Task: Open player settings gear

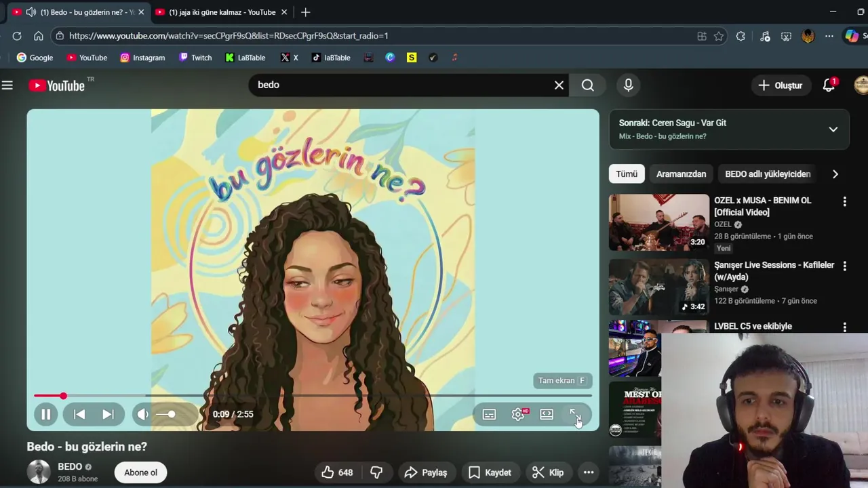Action: [x=518, y=414]
